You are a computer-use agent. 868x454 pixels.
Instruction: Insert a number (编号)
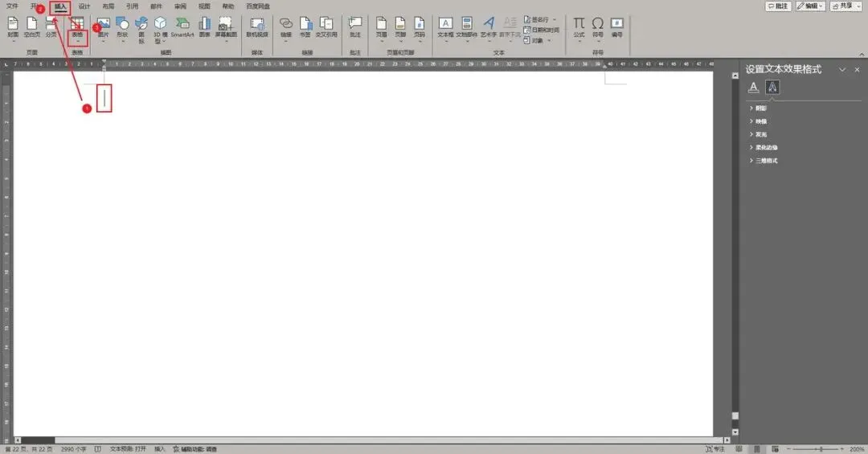[x=616, y=27]
